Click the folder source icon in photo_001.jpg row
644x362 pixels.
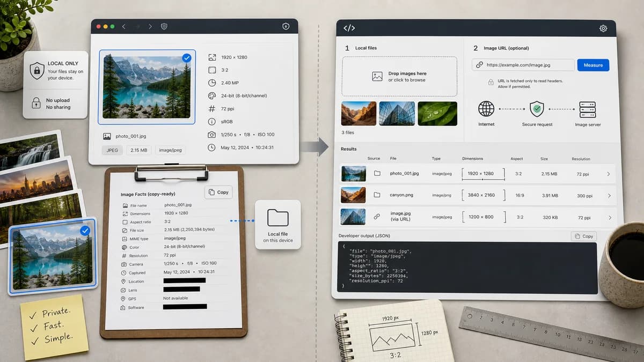pos(377,174)
